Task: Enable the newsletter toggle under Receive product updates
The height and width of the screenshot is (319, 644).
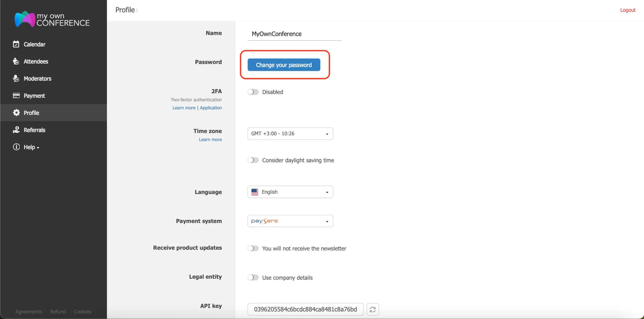Action: pyautogui.click(x=253, y=248)
